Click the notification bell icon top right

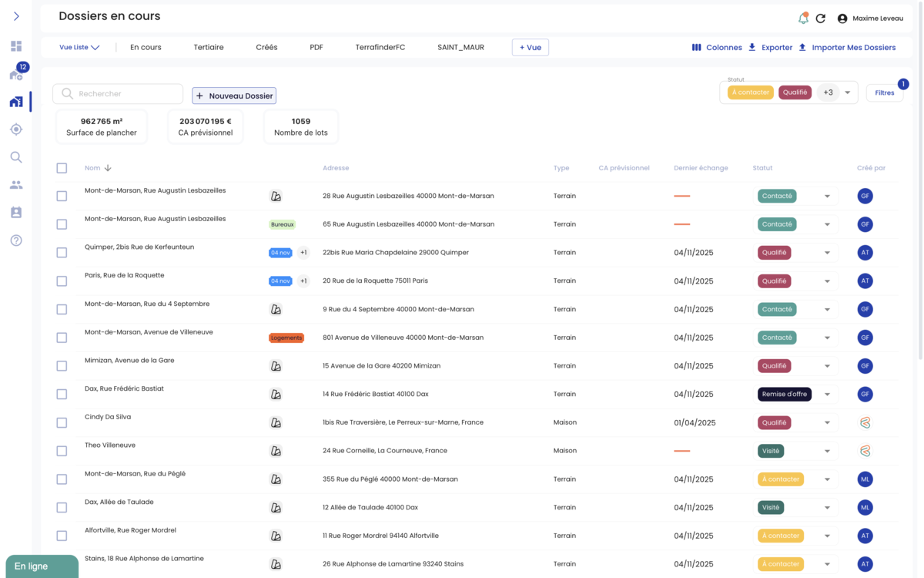802,18
